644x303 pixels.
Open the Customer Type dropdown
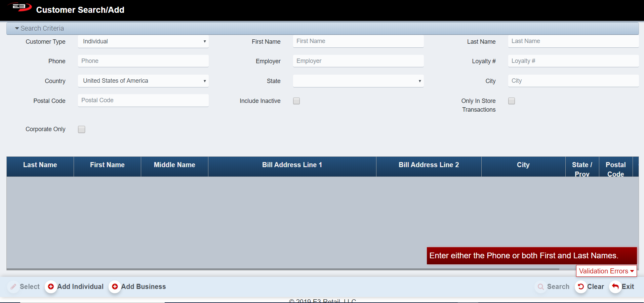click(143, 41)
